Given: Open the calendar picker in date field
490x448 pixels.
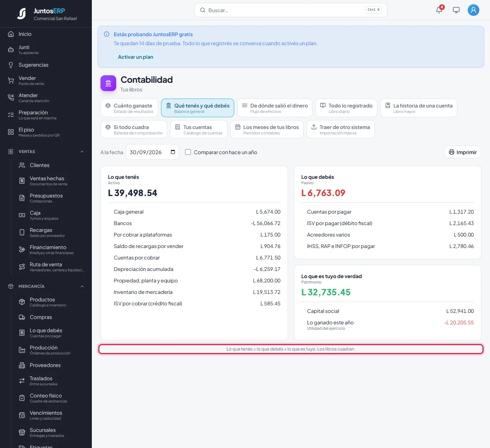Looking at the screenshot, I should [173, 152].
